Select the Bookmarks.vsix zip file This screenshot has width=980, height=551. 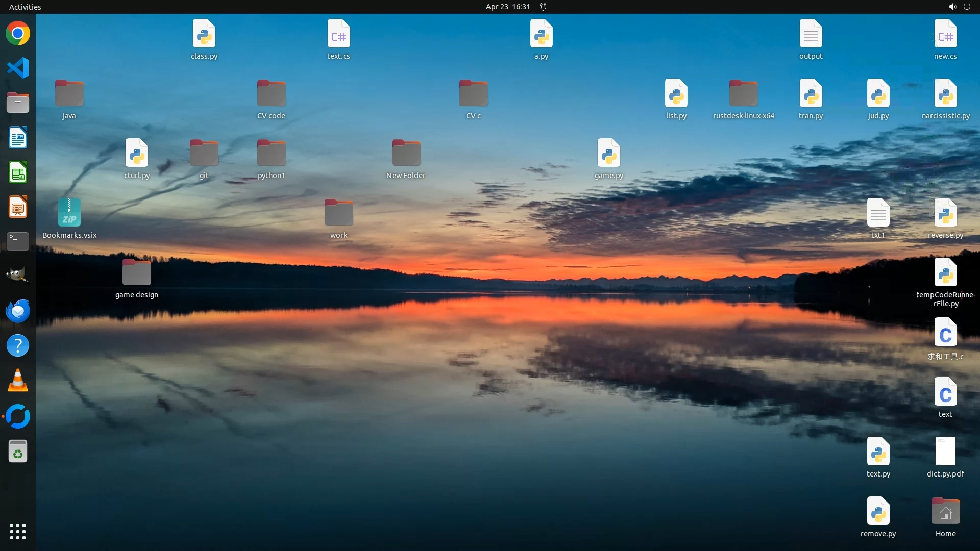pos(69,213)
